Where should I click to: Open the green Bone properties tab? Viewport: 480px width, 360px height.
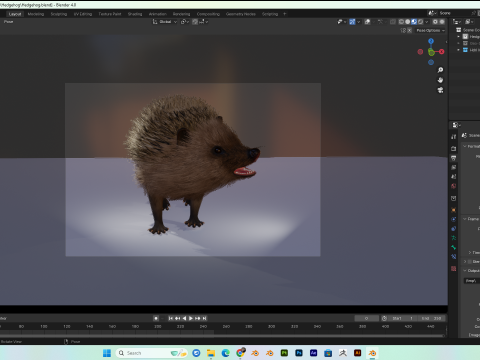click(x=454, y=247)
